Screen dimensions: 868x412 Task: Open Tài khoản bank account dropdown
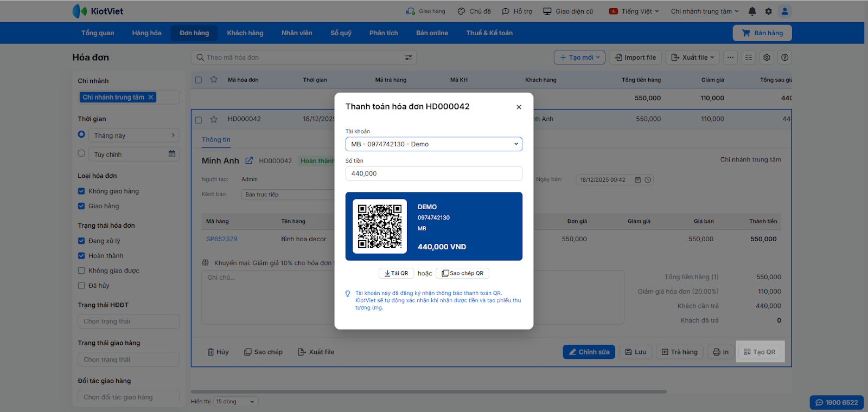point(434,144)
